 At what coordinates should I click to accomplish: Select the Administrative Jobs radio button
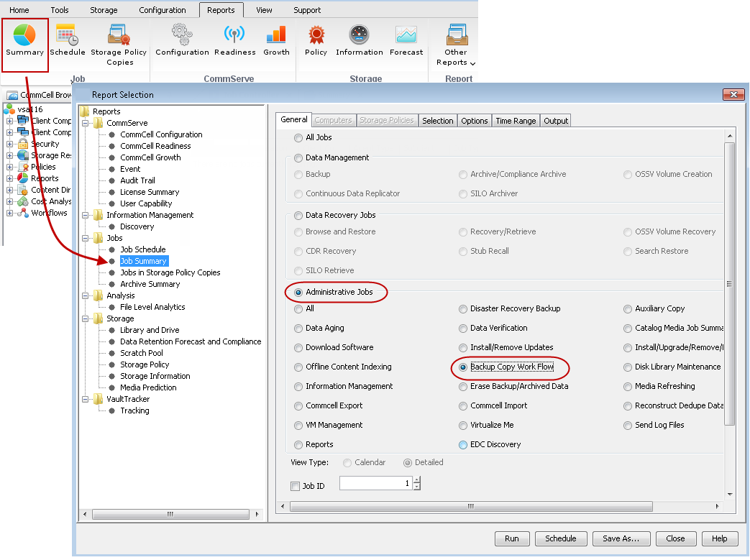[298, 292]
